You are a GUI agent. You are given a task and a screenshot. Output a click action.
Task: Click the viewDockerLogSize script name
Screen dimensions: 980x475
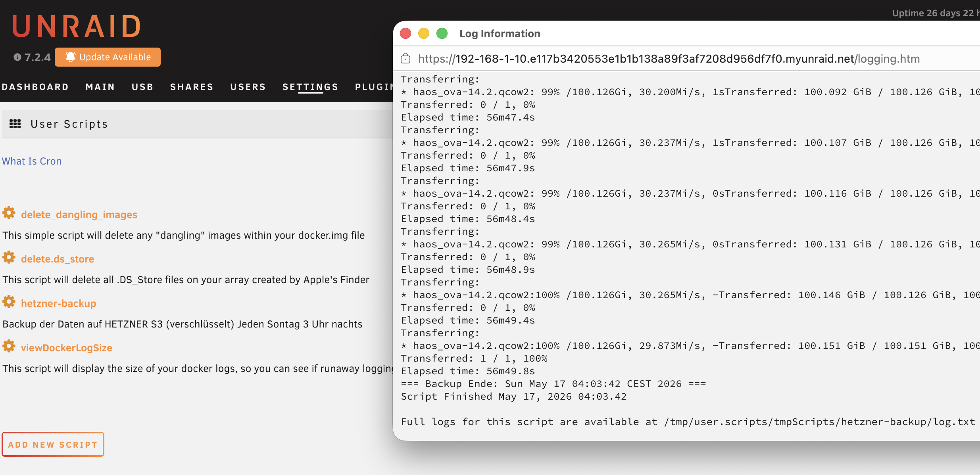coord(67,348)
